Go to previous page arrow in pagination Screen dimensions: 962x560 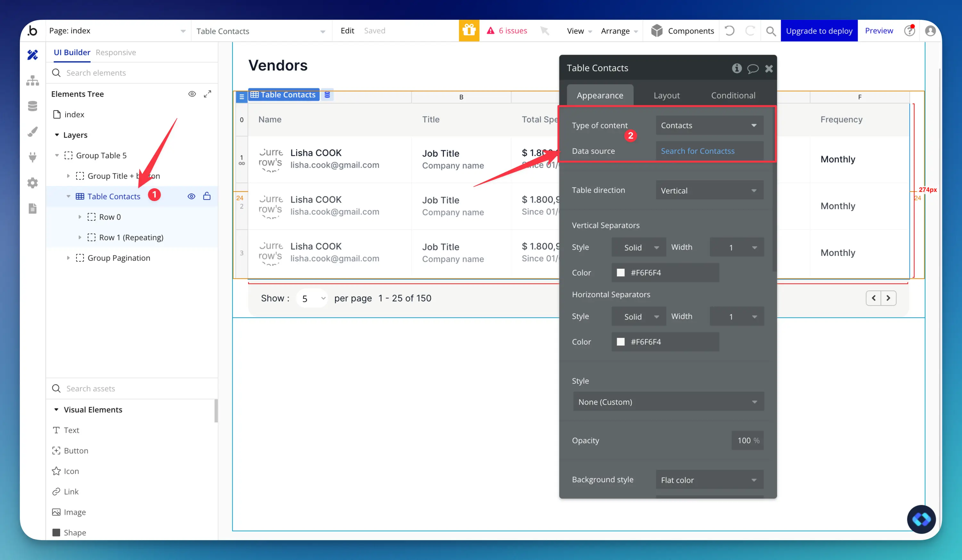click(874, 298)
